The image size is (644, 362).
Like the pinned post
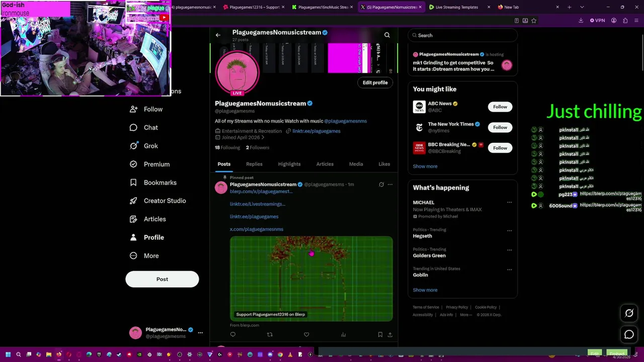306,334
